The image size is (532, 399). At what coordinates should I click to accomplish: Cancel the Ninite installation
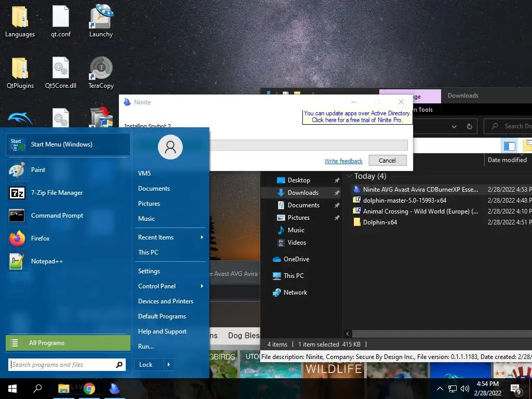click(388, 161)
